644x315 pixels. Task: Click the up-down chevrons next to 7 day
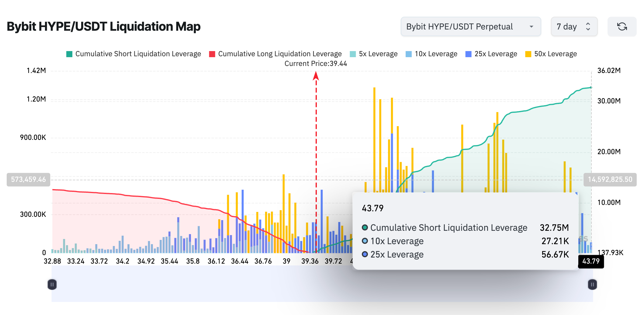click(588, 27)
